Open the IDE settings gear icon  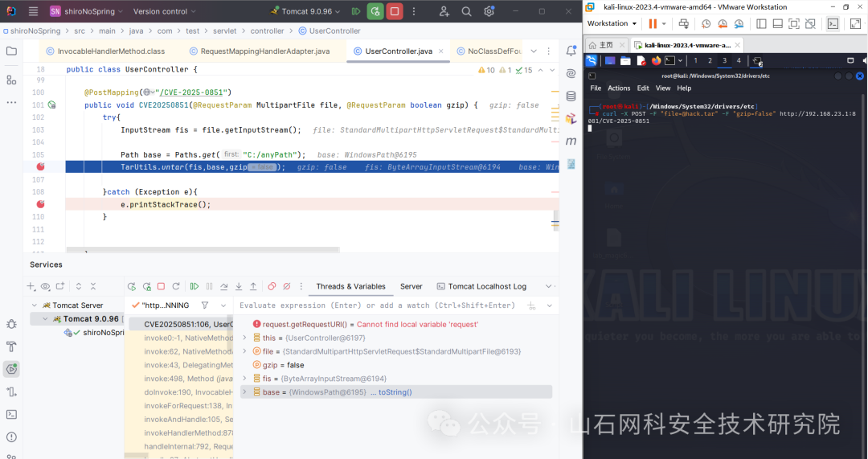(x=489, y=11)
